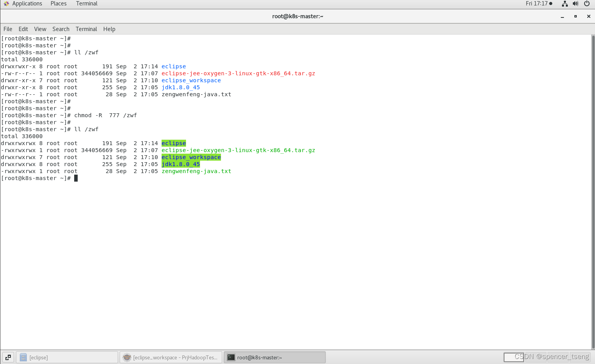Image resolution: width=595 pixels, height=364 pixels.
Task: Click the highlighted eclipse_workspace text in terminal
Action: click(x=191, y=157)
